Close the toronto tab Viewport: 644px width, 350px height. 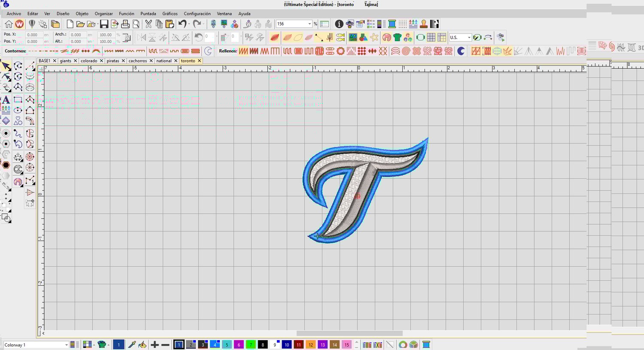click(x=199, y=61)
